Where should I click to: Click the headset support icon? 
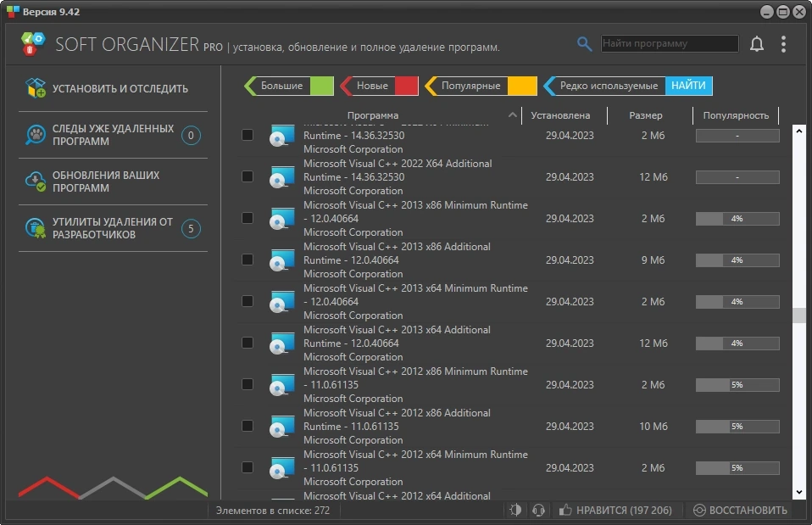538,510
